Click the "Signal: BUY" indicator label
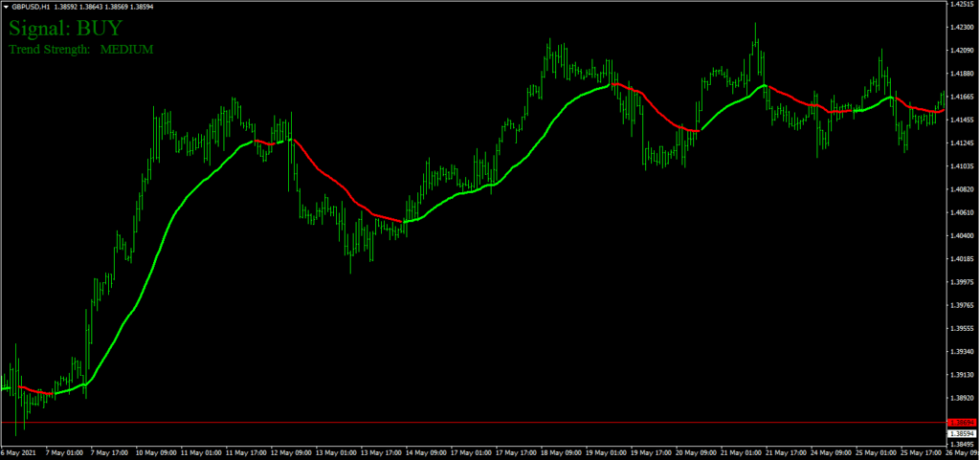The height and width of the screenshot is (460, 980). click(x=65, y=28)
